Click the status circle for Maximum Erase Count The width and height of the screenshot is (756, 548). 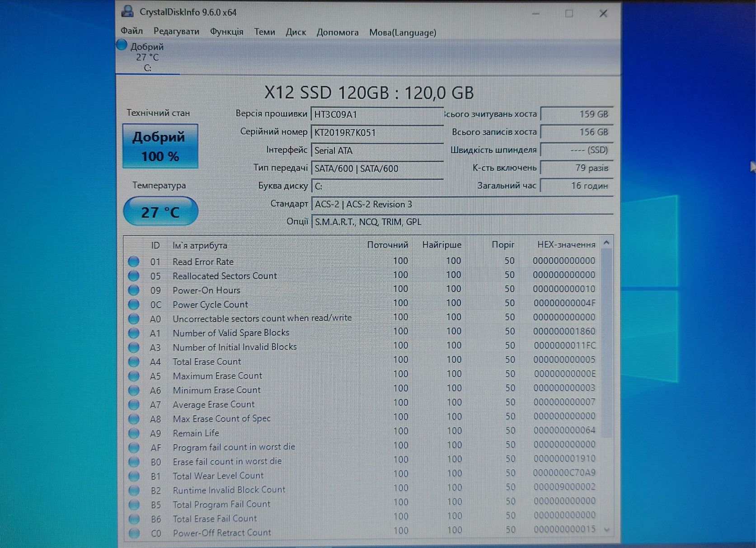point(133,376)
